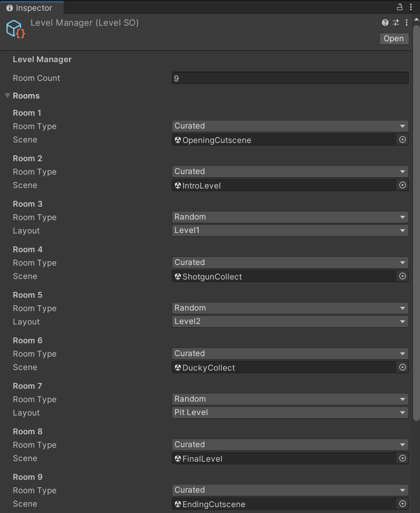The height and width of the screenshot is (513, 420).
Task: Click the Room Count input field
Action: tap(290, 78)
